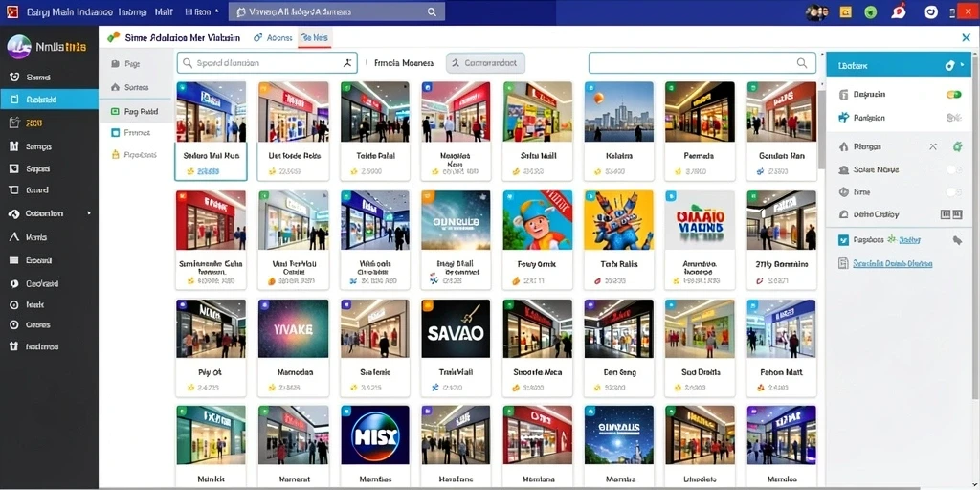Image resolution: width=980 pixels, height=490 pixels.
Task: Select the active tab underlined in red
Action: click(314, 37)
